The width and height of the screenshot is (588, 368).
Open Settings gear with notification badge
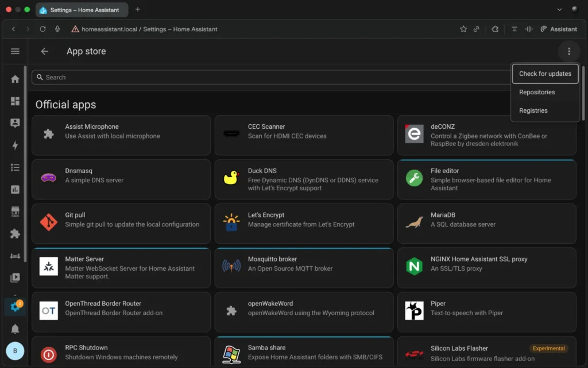pos(16,306)
